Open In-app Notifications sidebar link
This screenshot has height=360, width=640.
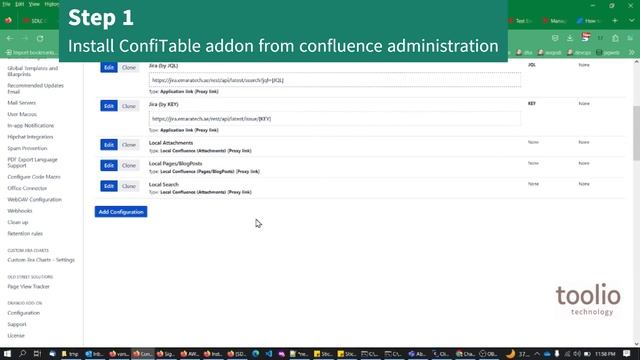[31, 126]
